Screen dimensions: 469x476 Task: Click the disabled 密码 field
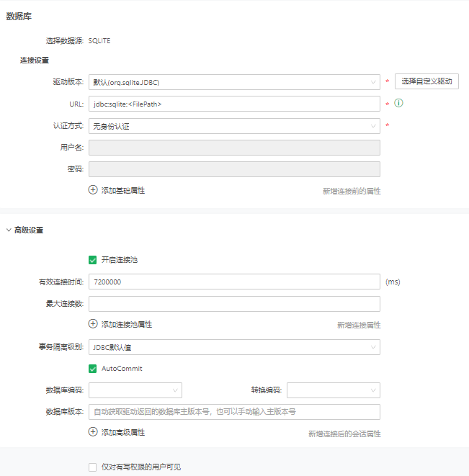(x=234, y=169)
